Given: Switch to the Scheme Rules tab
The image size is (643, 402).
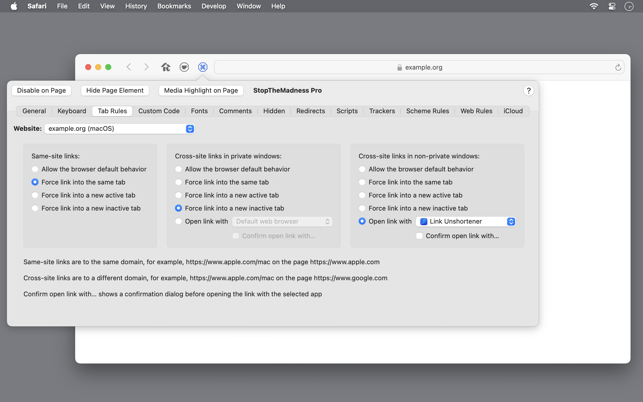Looking at the screenshot, I should 427,111.
